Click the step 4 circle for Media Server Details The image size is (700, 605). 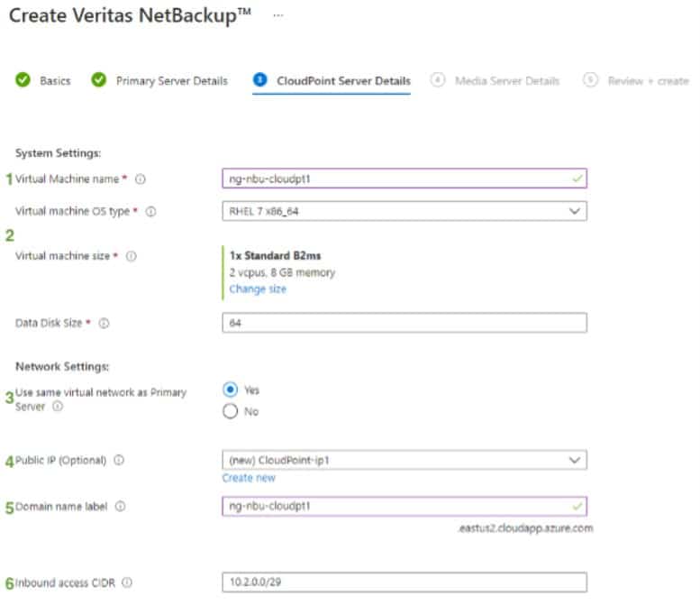tap(438, 80)
